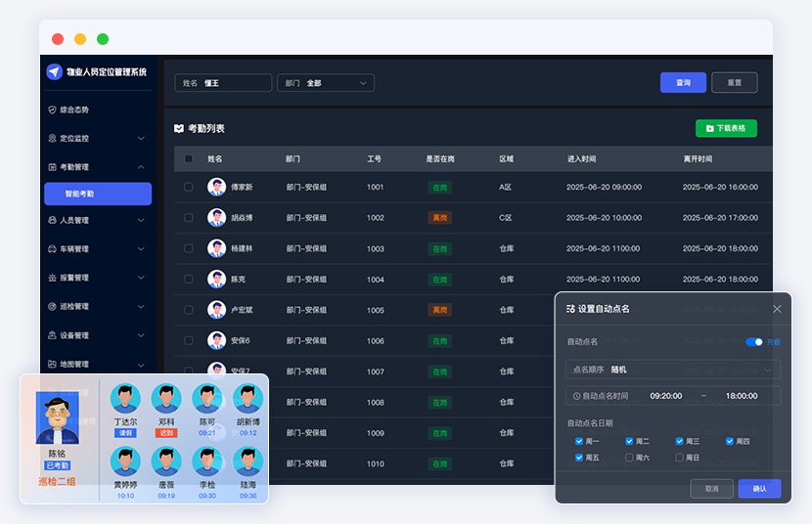Click the 综合态势 shield icon in sidebar
This screenshot has width=812, height=524.
52,109
